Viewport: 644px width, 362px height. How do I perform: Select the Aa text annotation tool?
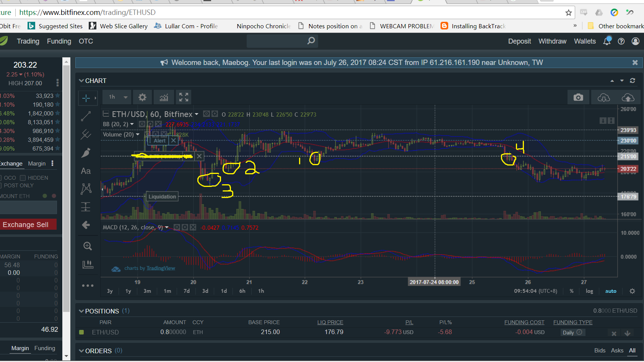(x=86, y=171)
